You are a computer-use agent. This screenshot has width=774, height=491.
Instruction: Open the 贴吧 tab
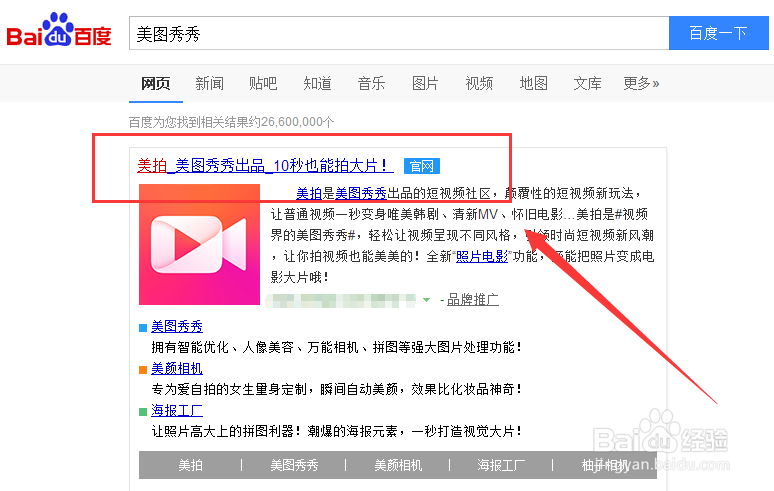pyautogui.click(x=263, y=83)
